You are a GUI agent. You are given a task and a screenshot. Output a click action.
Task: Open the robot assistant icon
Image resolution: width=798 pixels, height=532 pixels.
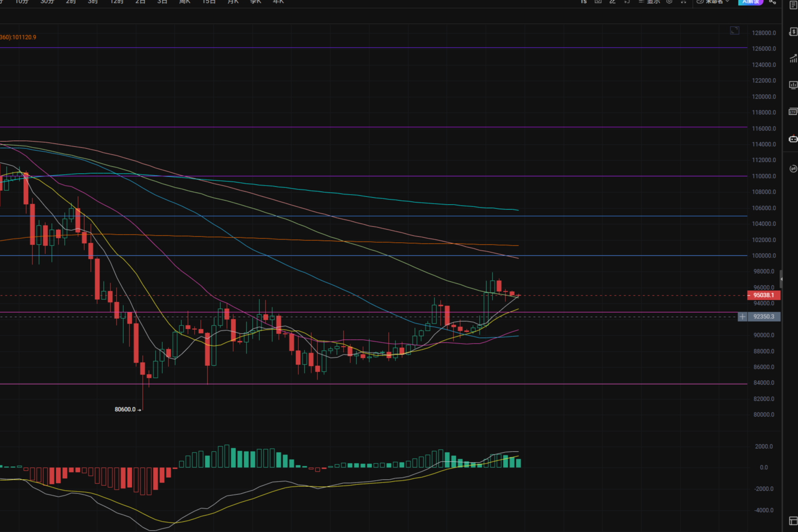tap(793, 139)
